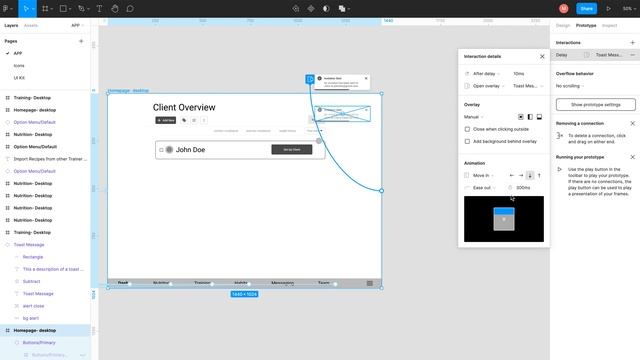Set animation direction to down arrow
The image size is (640, 360).
[530, 176]
